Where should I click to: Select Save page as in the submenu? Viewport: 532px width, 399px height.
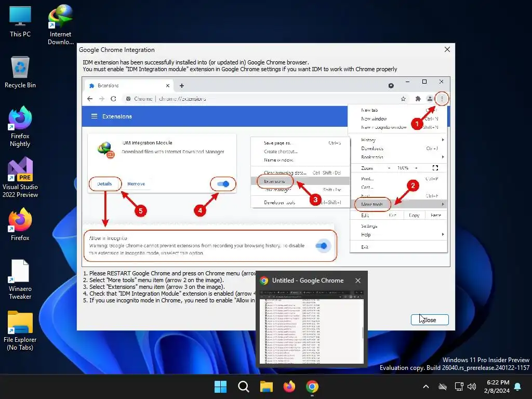point(300,143)
